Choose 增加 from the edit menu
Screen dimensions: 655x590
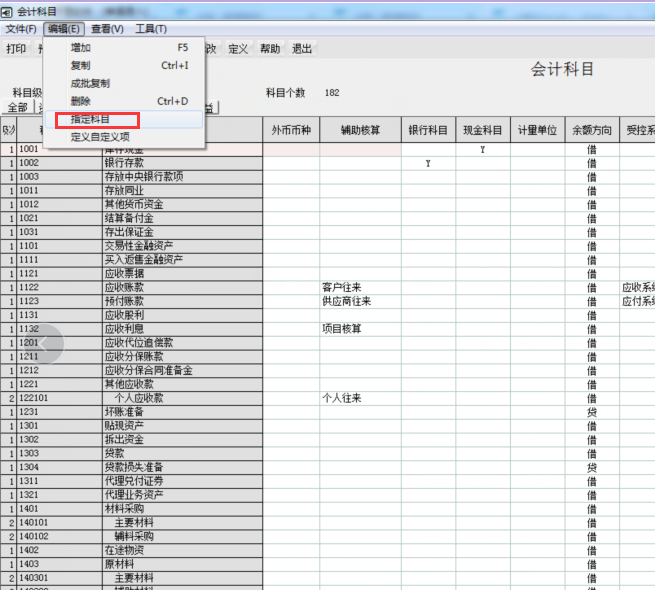[x=124, y=48]
